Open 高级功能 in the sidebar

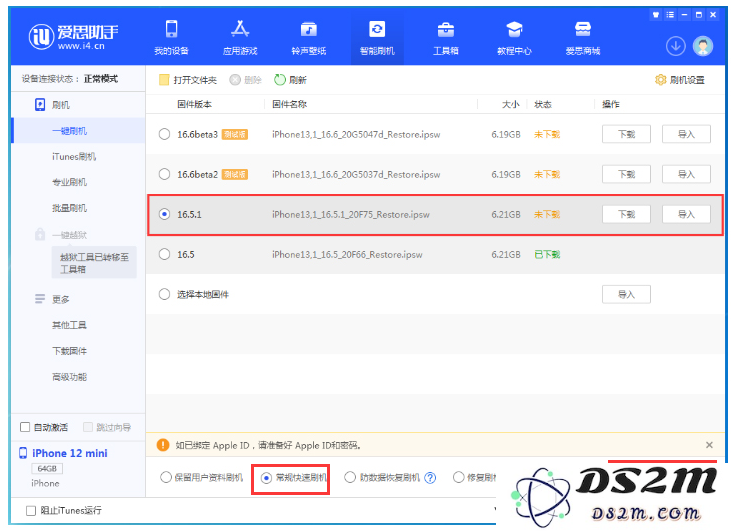click(69, 376)
